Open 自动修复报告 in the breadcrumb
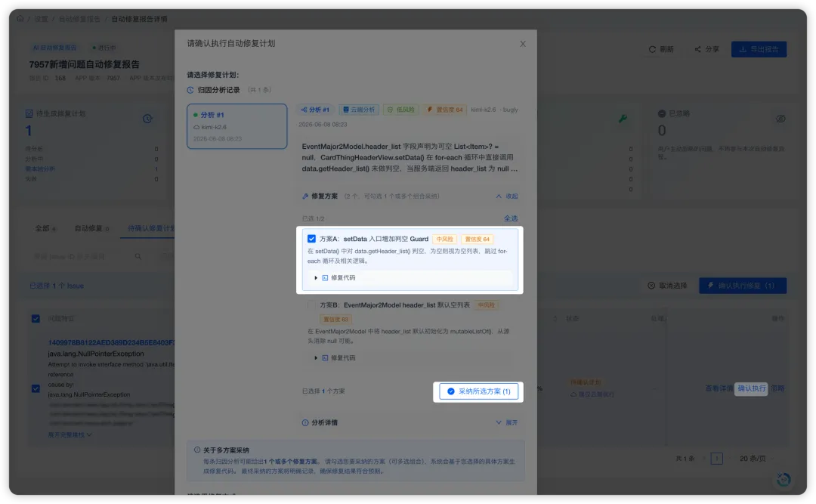The width and height of the screenshot is (816, 504). pos(79,19)
